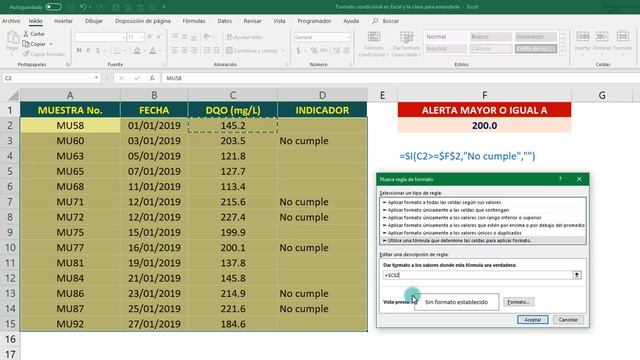Expand the Portapapeles dialog launcher
640x360 pixels.
click(67, 64)
